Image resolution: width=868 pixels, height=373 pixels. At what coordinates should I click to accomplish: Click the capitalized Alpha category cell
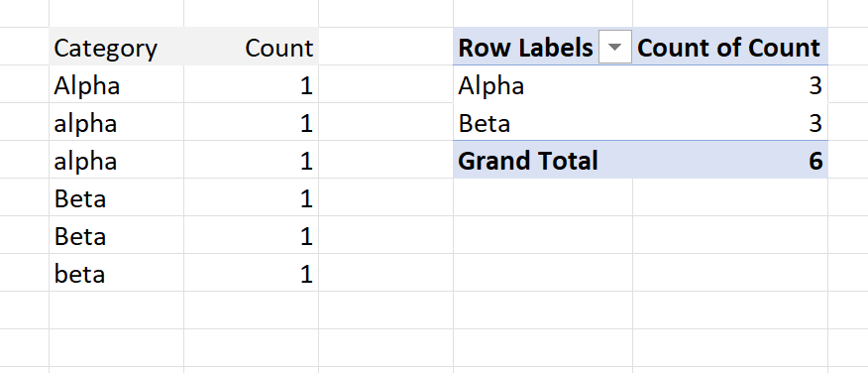[116, 84]
